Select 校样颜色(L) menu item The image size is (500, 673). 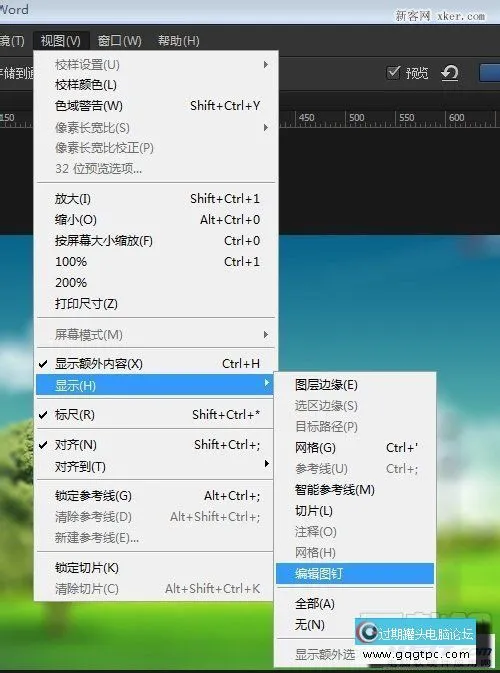coord(155,85)
